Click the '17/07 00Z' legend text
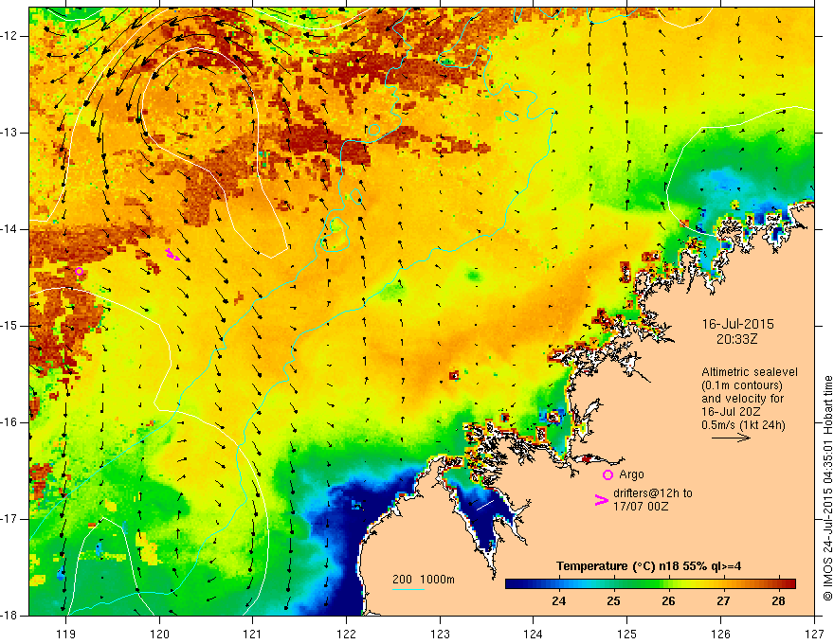 [641, 507]
